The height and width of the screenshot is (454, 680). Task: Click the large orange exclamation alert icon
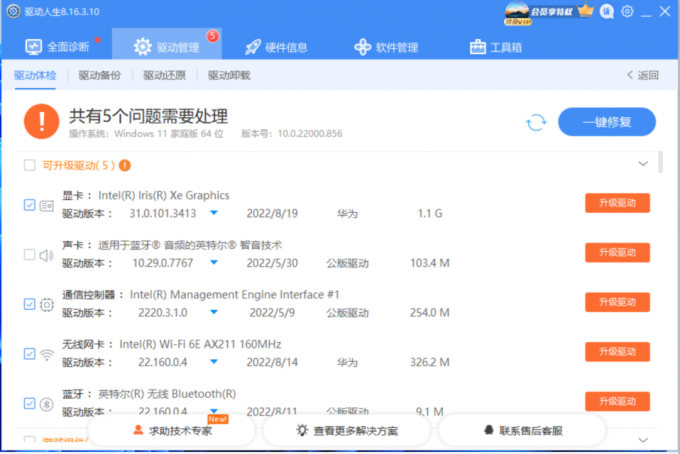point(42,121)
